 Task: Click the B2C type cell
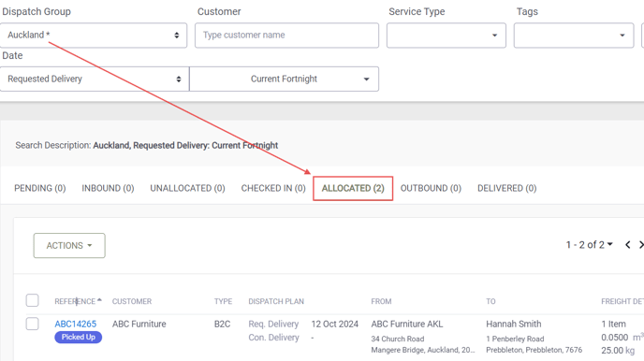(222, 324)
